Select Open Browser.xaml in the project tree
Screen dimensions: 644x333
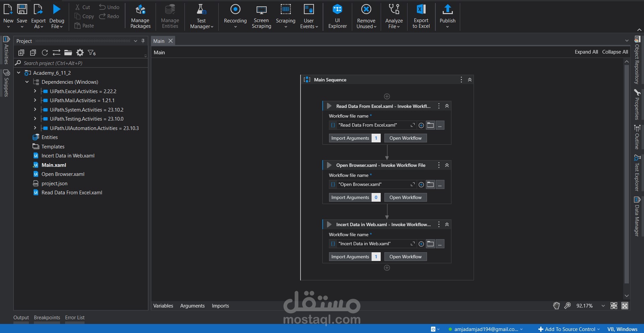(63, 174)
